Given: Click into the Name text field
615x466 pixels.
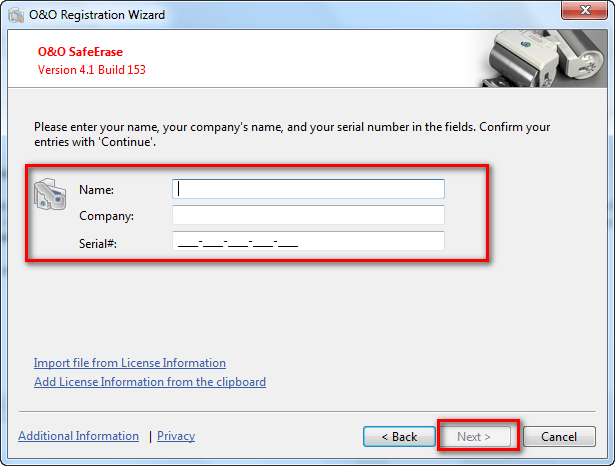Looking at the screenshot, I should pyautogui.click(x=308, y=189).
